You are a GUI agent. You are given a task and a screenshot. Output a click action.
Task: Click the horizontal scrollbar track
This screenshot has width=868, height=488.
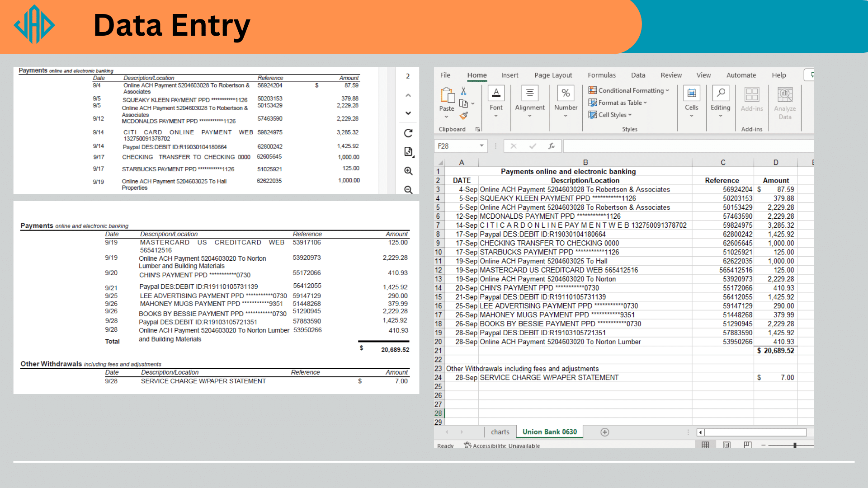pos(755,432)
